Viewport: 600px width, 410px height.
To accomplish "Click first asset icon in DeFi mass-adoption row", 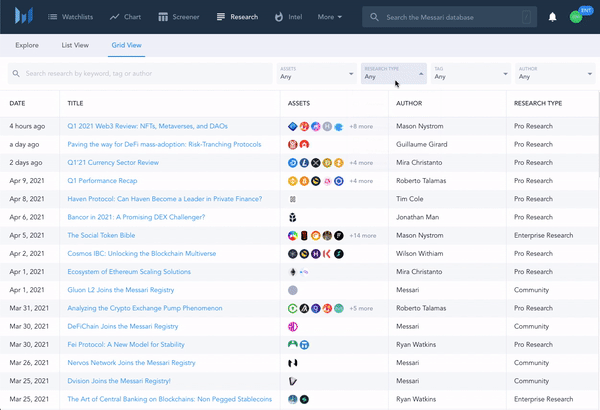I will coord(293,144).
